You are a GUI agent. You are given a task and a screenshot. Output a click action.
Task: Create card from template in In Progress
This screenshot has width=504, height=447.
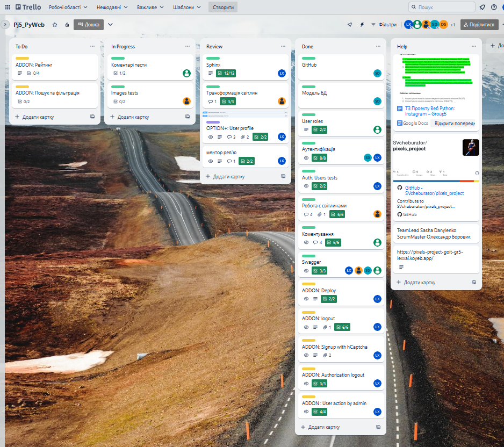(x=188, y=117)
